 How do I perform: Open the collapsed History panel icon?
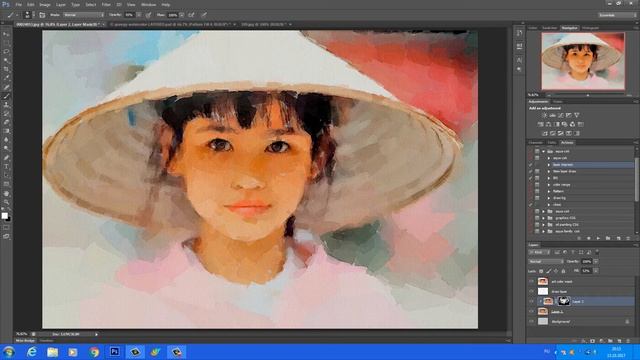(519, 33)
